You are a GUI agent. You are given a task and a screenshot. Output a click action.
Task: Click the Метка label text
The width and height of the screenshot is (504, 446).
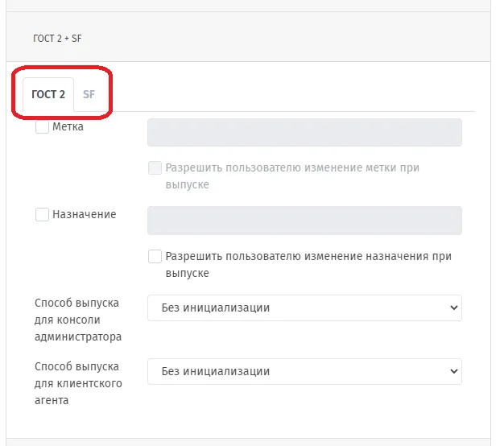68,126
